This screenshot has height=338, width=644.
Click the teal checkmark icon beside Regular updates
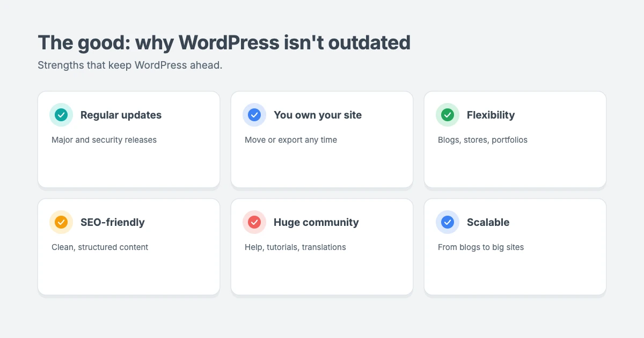pos(61,115)
